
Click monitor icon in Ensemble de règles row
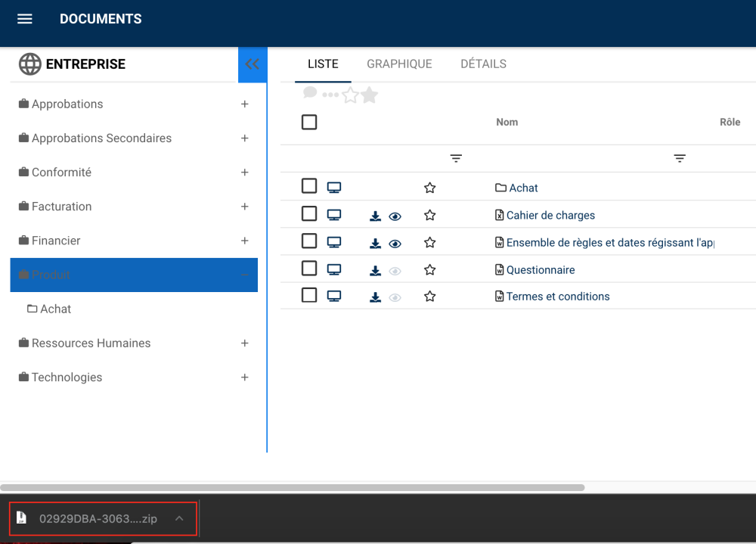(334, 242)
